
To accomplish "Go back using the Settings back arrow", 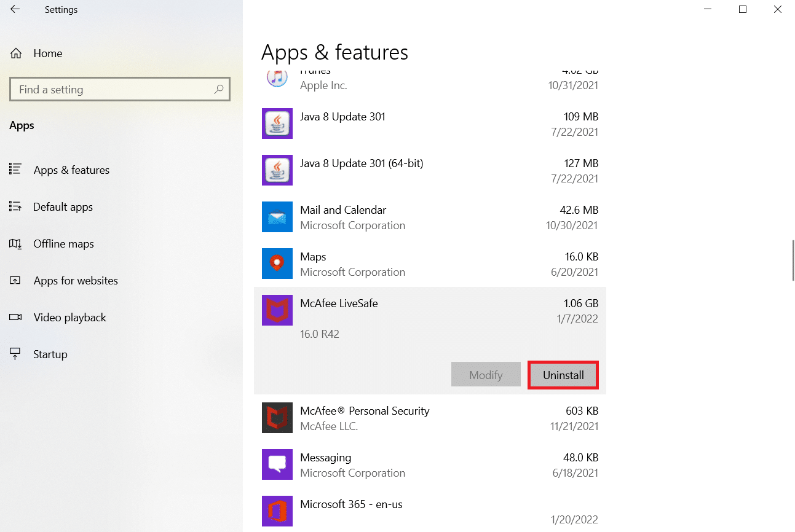I will click(x=15, y=10).
